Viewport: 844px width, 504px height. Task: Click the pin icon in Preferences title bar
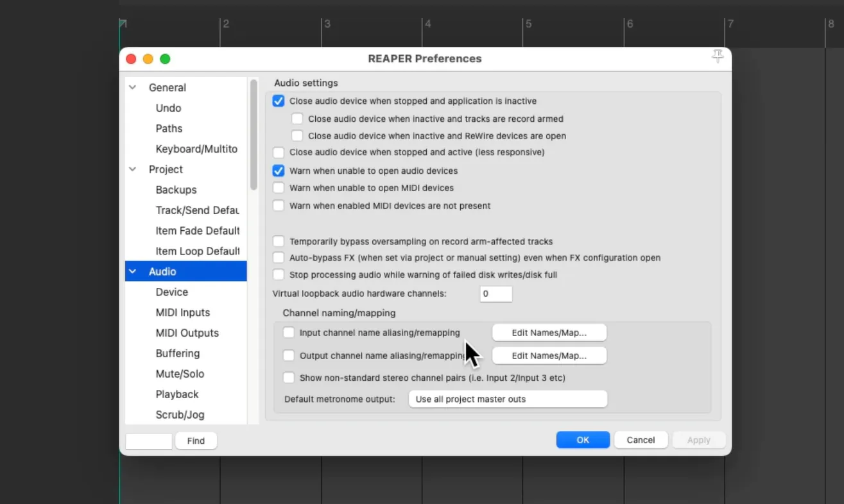click(x=718, y=57)
